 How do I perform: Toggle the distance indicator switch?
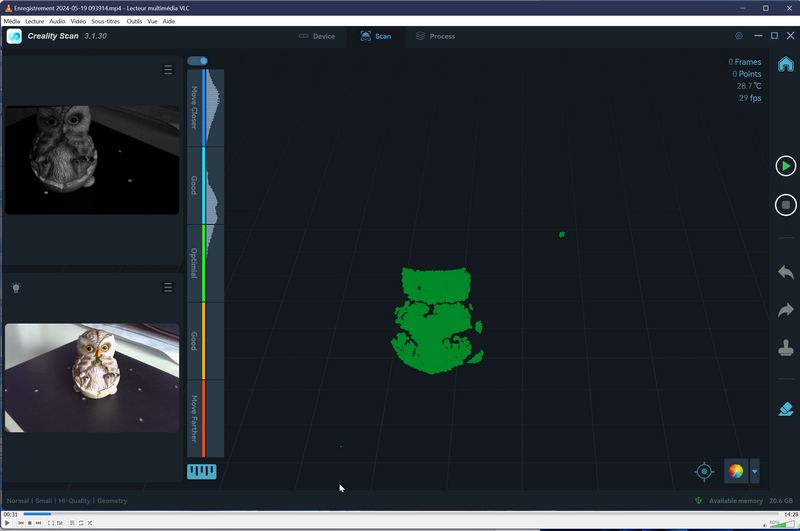[x=197, y=61]
